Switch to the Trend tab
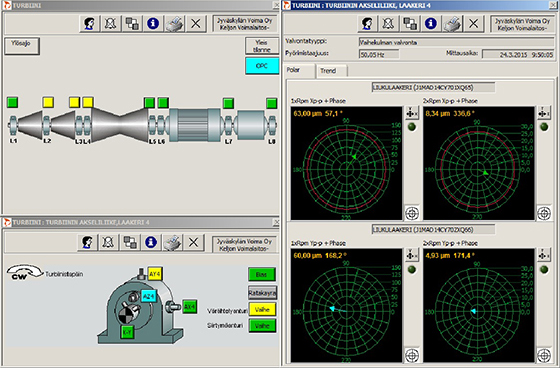 (332, 71)
